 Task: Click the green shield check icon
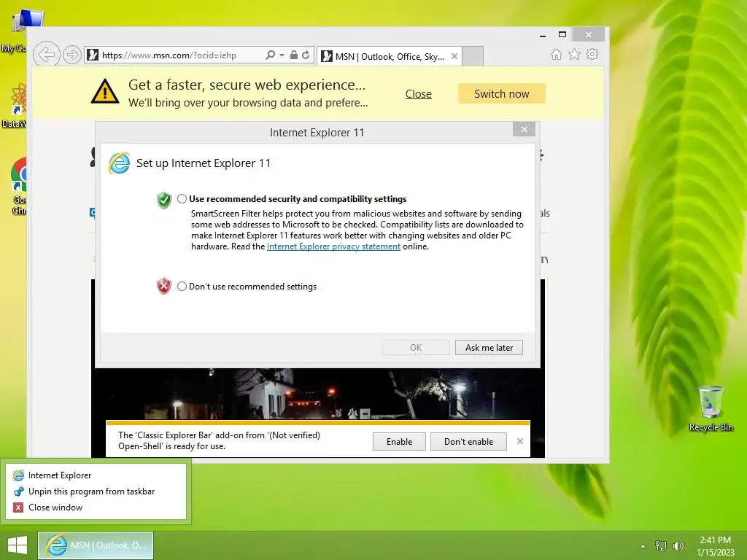(x=164, y=200)
